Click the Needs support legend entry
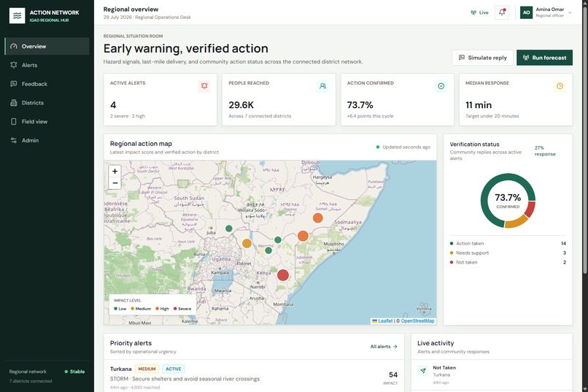This screenshot has width=588, height=392. pyautogui.click(x=508, y=253)
